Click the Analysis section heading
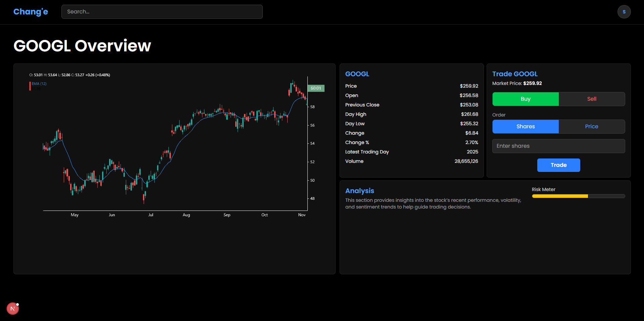 pyautogui.click(x=360, y=191)
